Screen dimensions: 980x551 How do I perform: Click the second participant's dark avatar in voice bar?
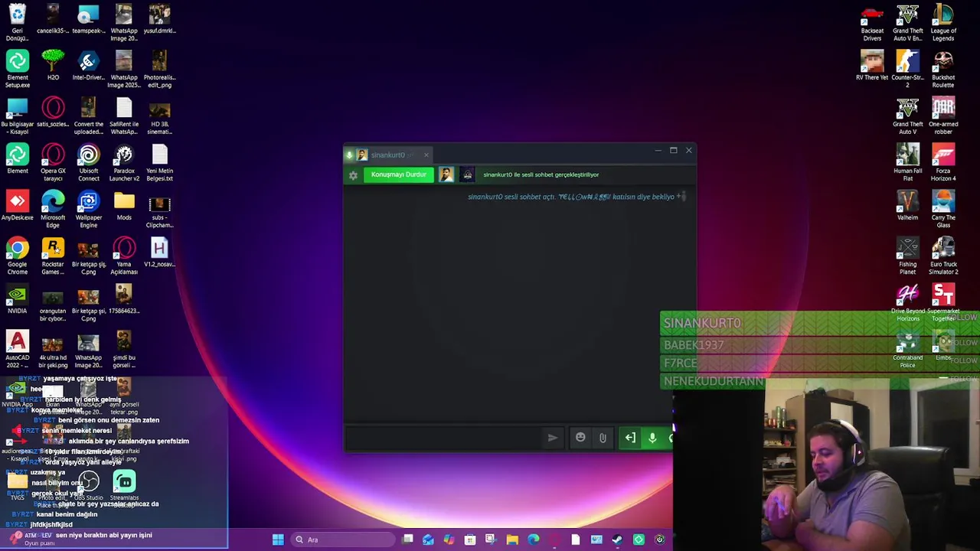(x=468, y=174)
